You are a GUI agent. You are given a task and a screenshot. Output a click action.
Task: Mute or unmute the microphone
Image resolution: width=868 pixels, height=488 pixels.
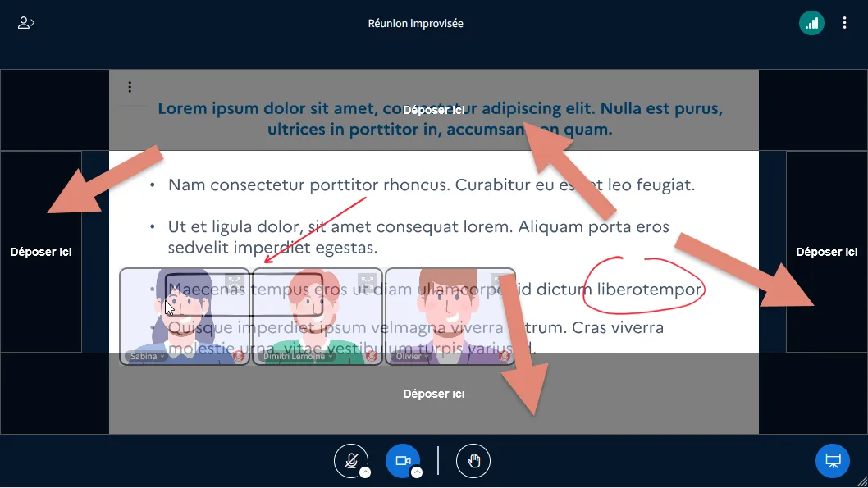pos(351,460)
